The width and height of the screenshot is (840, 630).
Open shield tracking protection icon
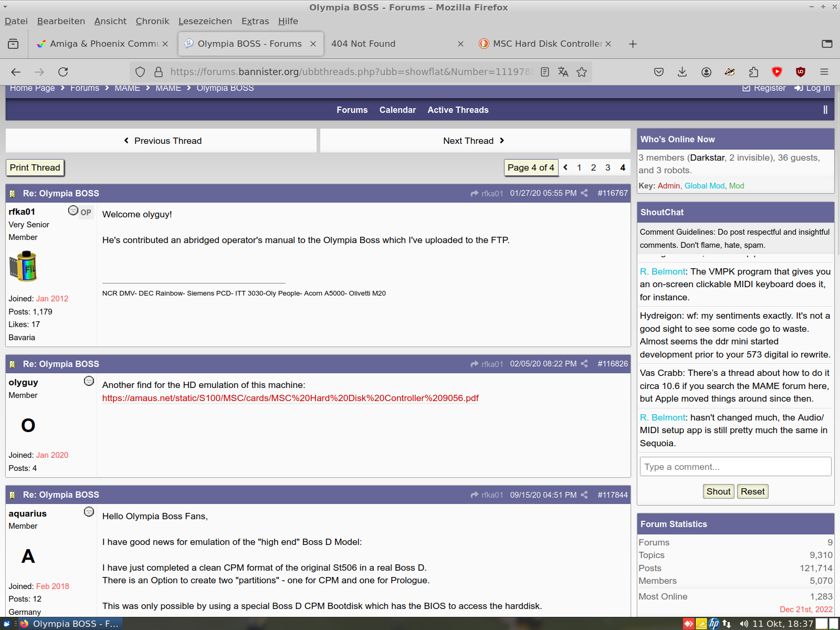pos(140,72)
